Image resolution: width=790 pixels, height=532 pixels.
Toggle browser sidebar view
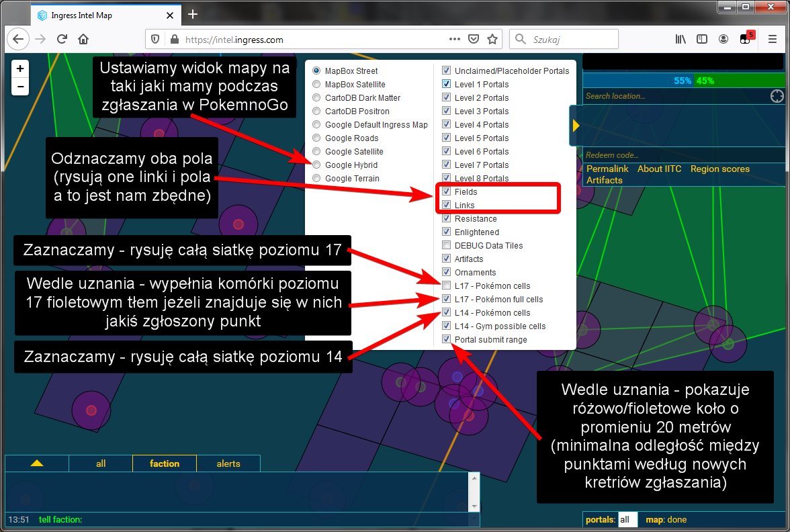[x=702, y=39]
